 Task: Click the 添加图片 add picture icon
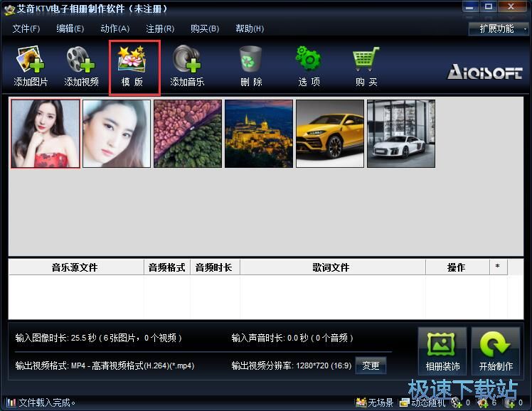click(31, 60)
